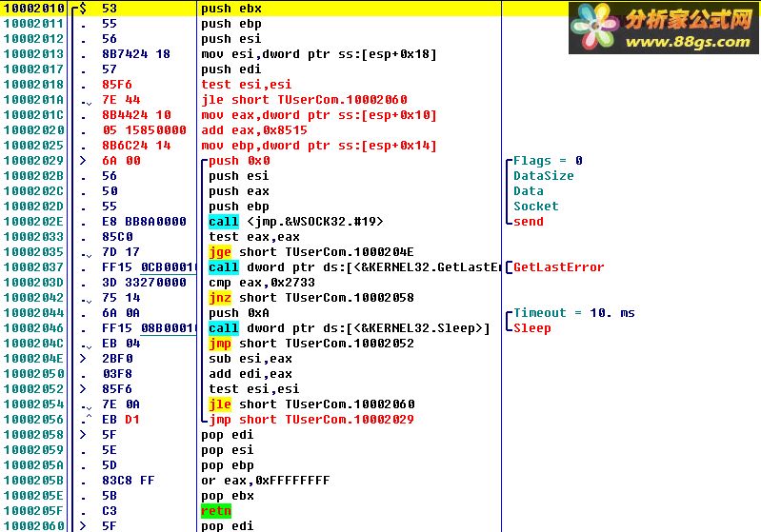Select the call to KERNEL32.GetLastError

354,267
